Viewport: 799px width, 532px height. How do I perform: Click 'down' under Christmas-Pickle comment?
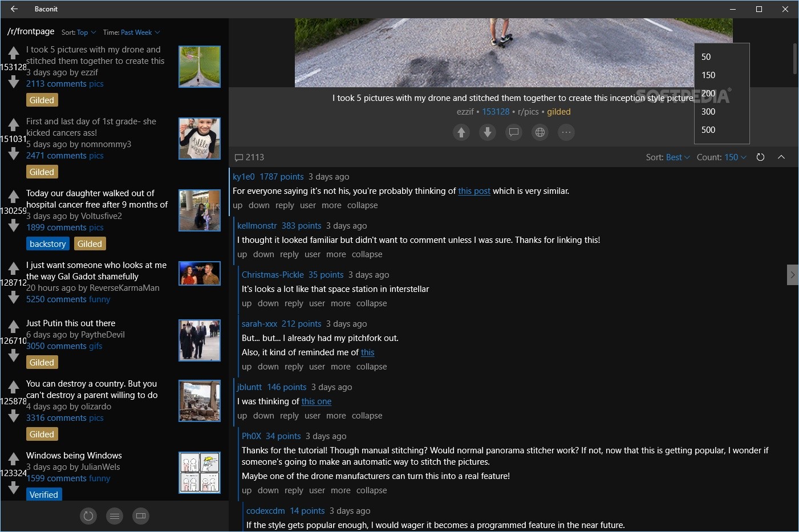click(x=268, y=303)
